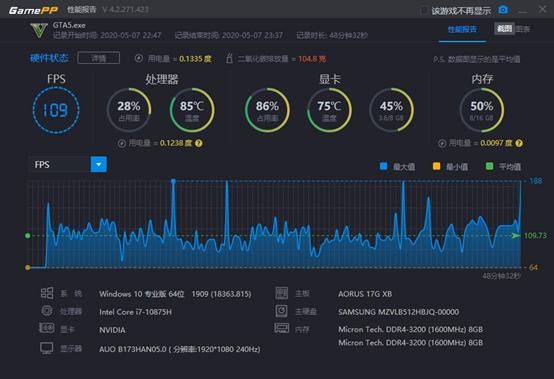
Task: Click the main hard disk icon
Action: tap(282, 311)
